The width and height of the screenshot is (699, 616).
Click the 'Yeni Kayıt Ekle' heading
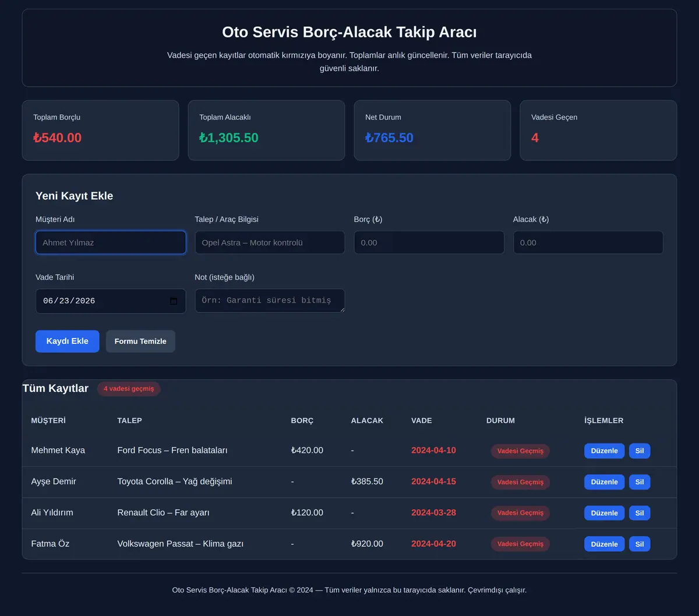coord(75,196)
